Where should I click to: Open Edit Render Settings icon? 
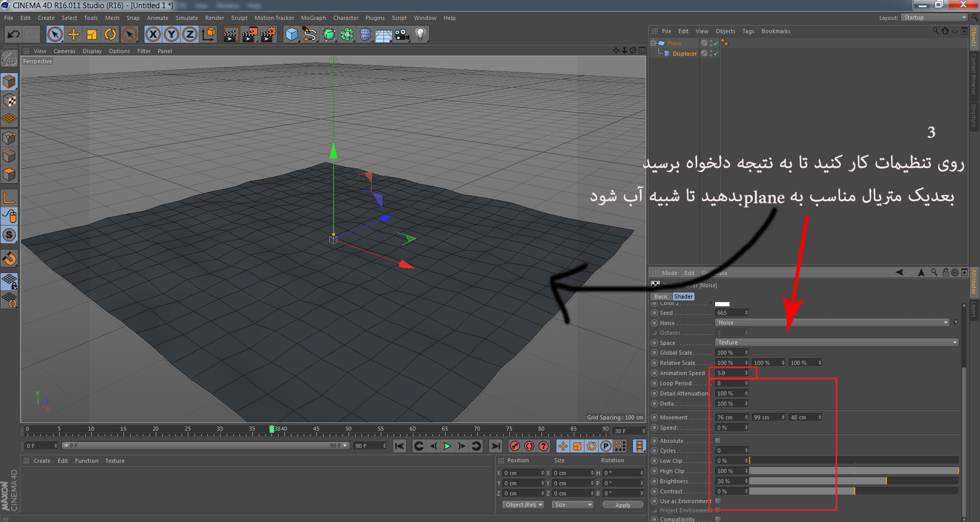point(268,35)
